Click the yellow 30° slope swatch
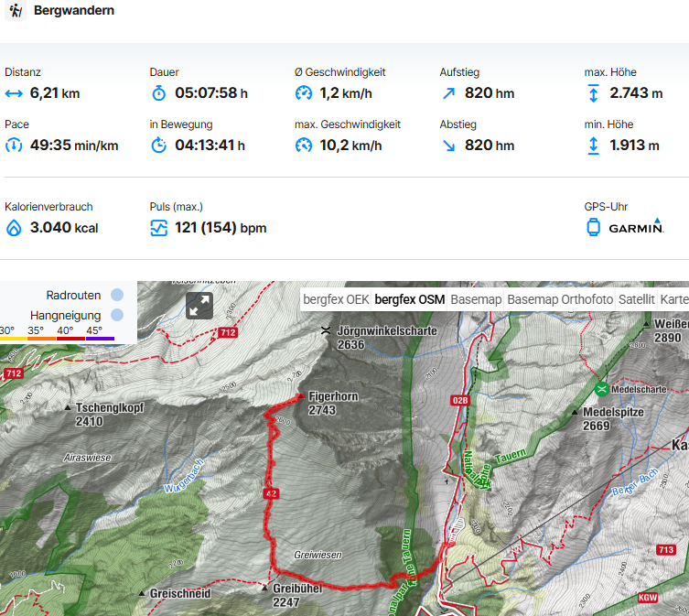Viewport: 689px width, 616px height. (13, 339)
